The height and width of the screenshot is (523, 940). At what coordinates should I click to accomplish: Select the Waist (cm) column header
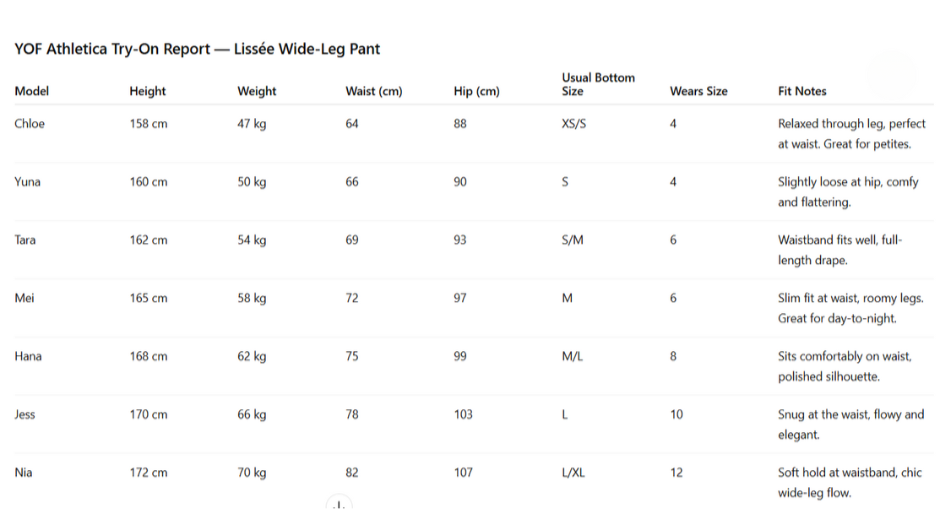pos(374,91)
